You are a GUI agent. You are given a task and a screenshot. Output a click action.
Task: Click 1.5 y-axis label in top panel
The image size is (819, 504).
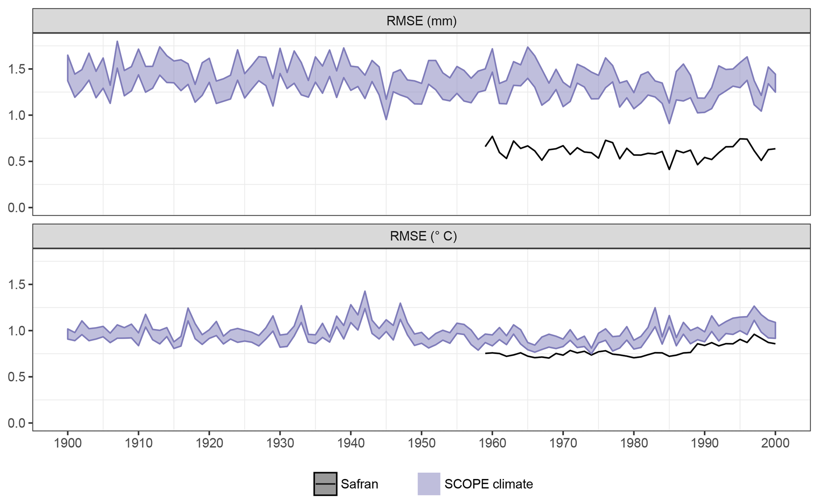point(17,69)
